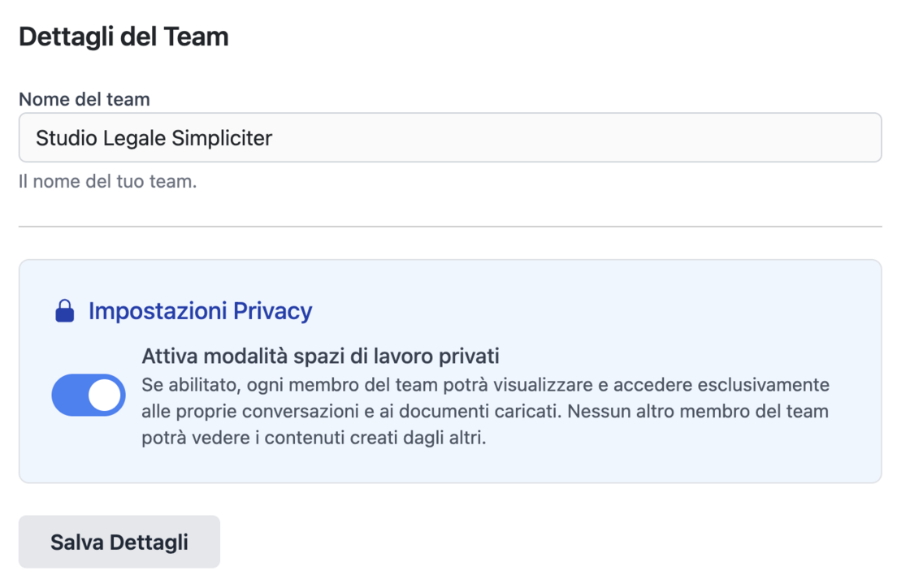Click the description line starting with potrà vedere
This screenshot has width=910, height=588.
(x=313, y=439)
